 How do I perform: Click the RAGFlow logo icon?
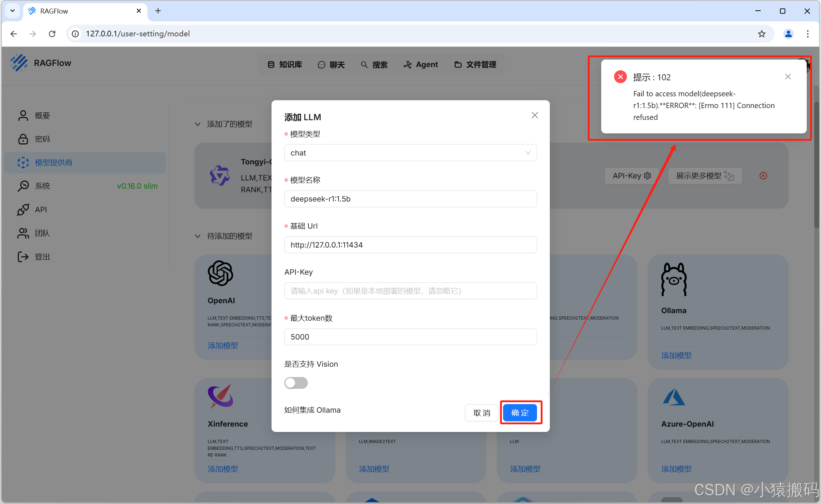point(19,63)
